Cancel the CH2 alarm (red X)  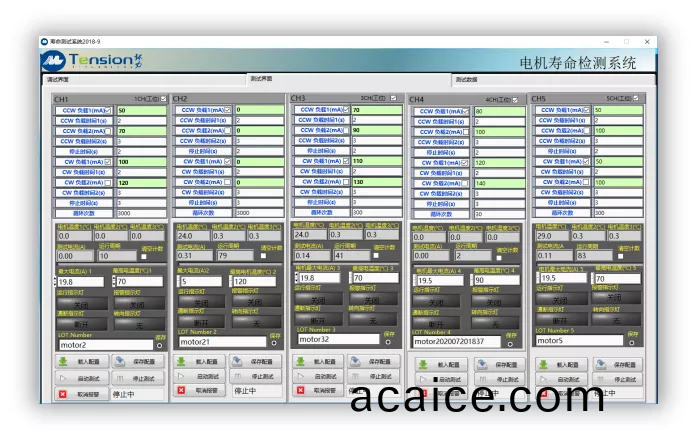200,390
